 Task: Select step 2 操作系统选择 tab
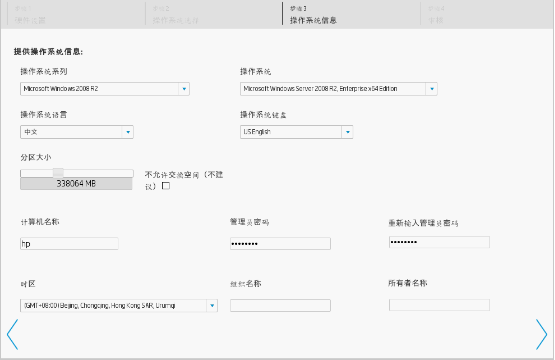pos(176,15)
